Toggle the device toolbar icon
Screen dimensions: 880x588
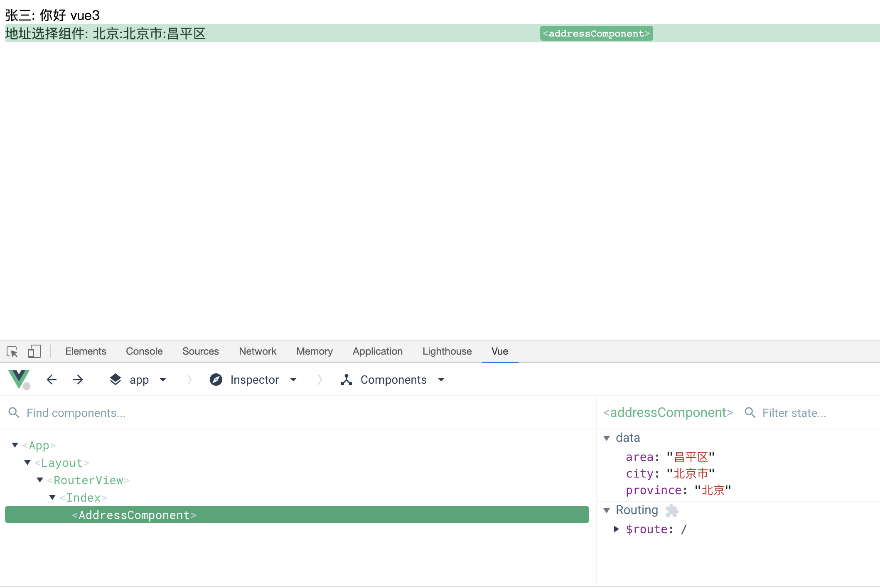tap(34, 352)
